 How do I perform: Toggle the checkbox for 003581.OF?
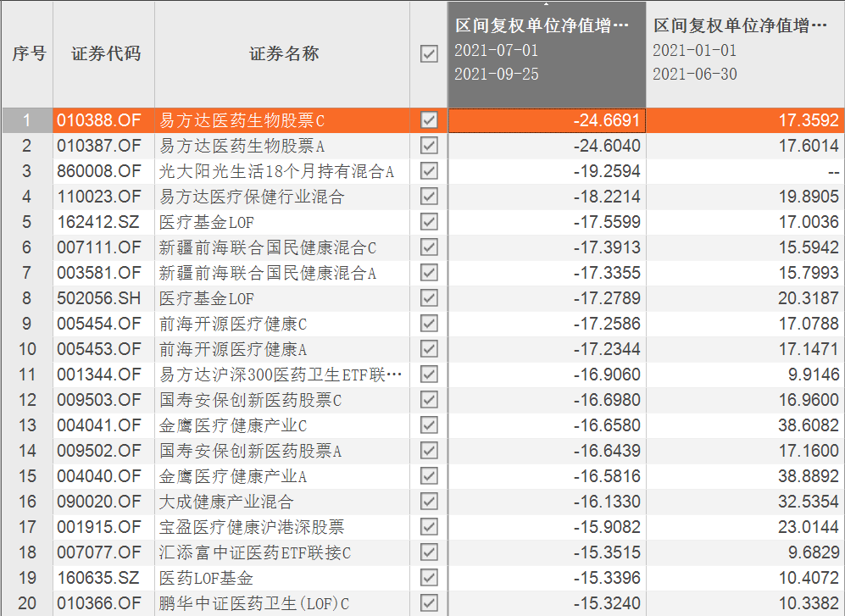[429, 273]
